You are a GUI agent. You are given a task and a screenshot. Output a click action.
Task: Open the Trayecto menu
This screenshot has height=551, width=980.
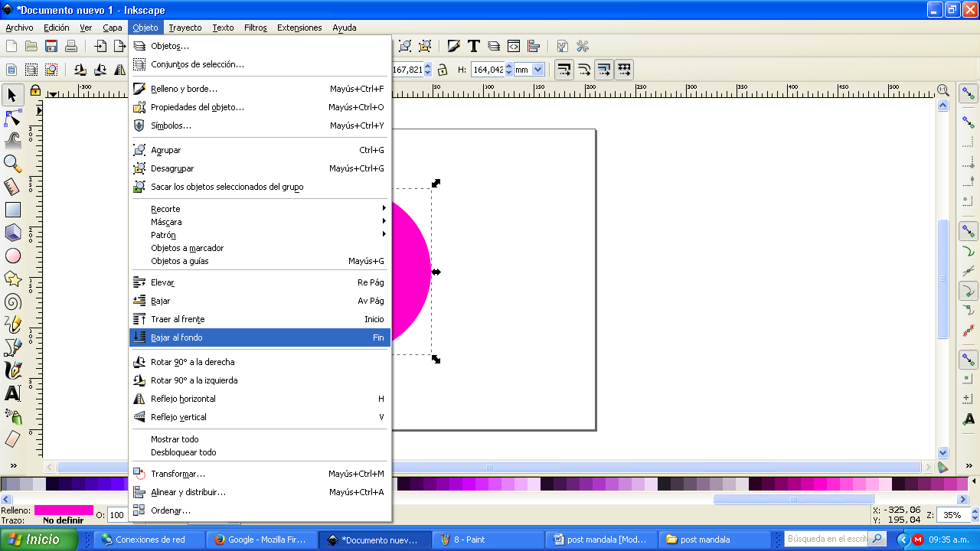185,28
